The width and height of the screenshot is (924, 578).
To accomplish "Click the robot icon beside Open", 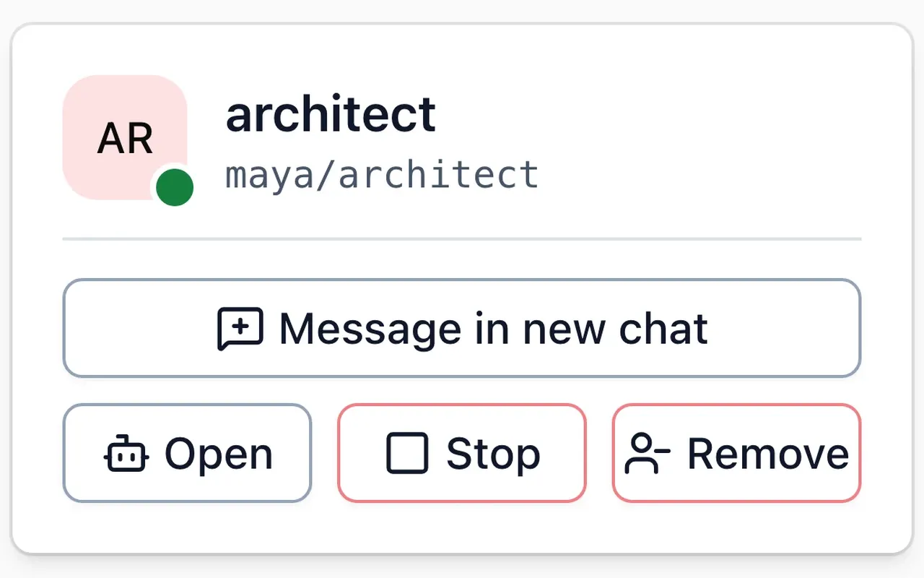I will click(127, 454).
